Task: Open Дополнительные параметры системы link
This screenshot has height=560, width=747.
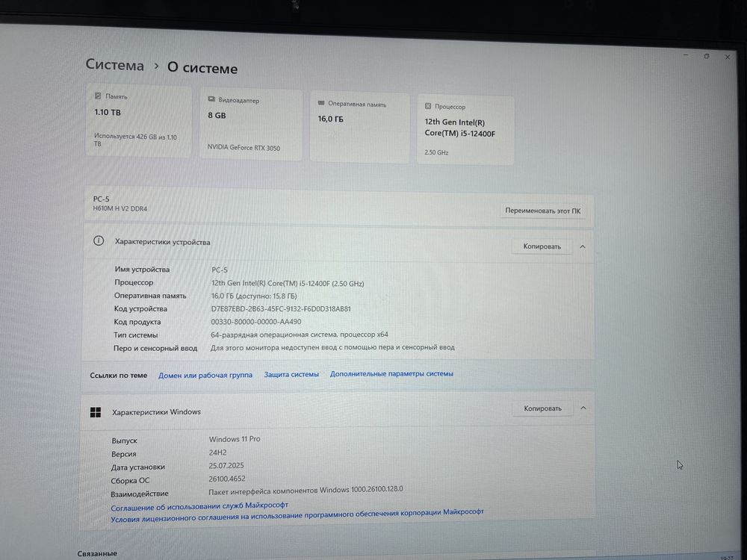Action: (x=391, y=374)
